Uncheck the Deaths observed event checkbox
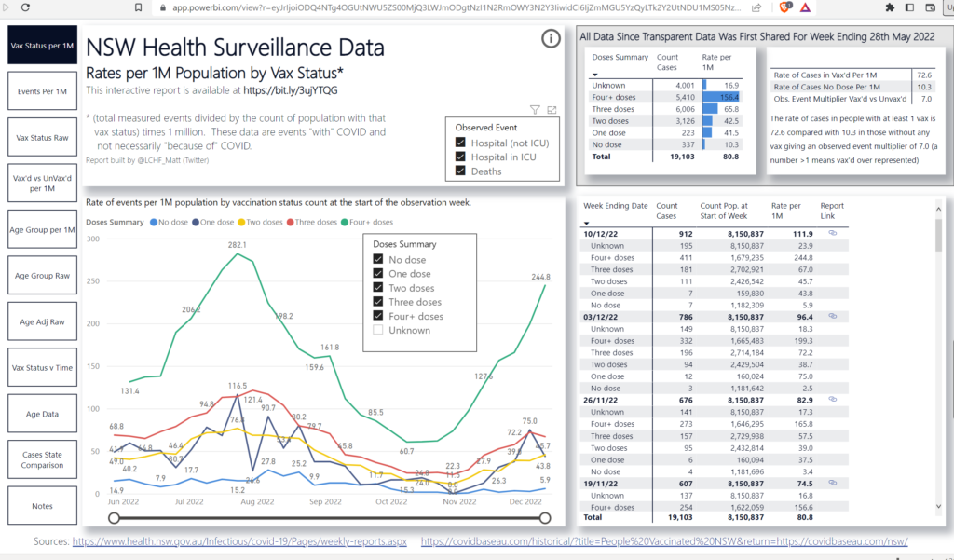 point(461,172)
